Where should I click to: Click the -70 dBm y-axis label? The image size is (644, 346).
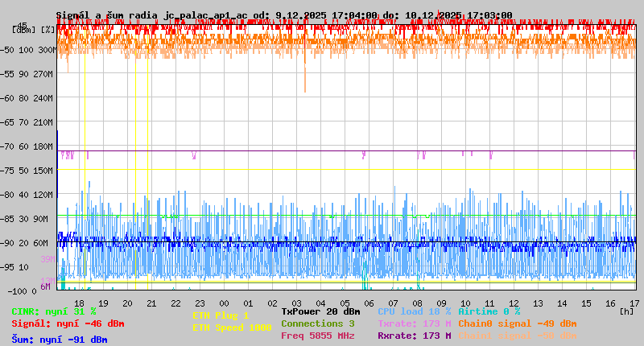tap(25, 146)
